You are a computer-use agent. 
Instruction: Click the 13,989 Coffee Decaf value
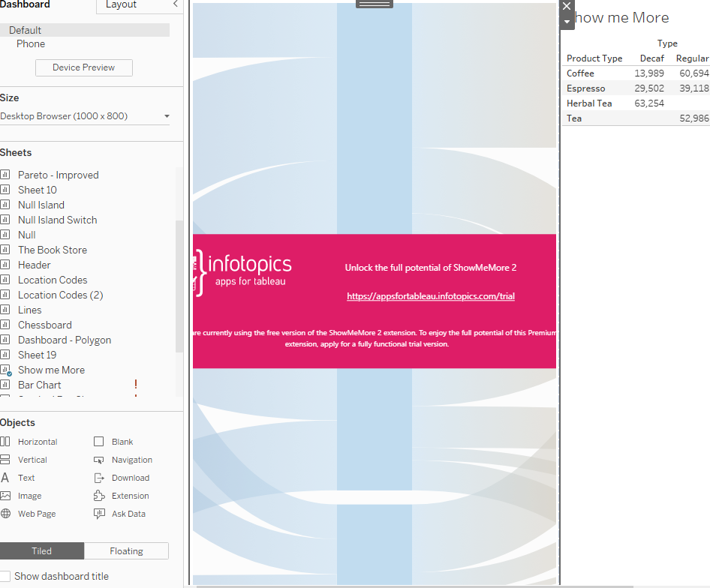[x=649, y=73]
